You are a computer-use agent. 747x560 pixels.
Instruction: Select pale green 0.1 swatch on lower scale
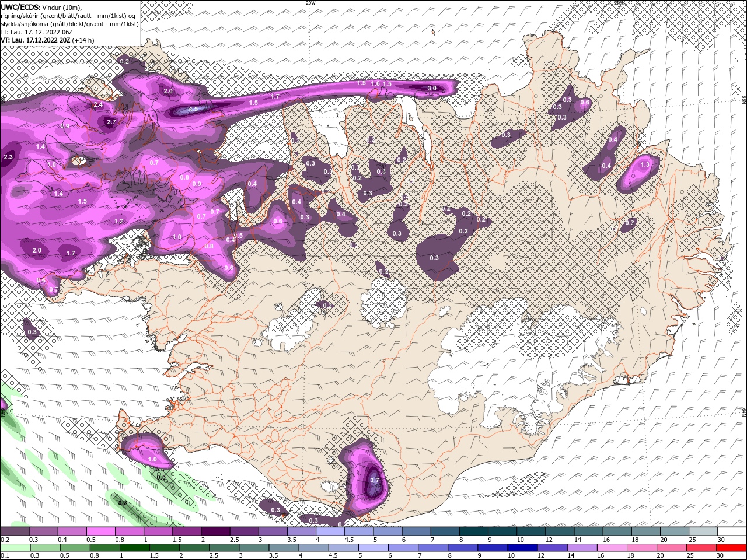[x=15, y=548]
